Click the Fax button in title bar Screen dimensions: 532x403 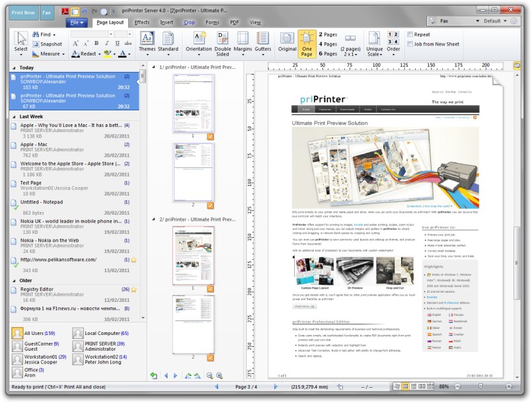[46, 13]
